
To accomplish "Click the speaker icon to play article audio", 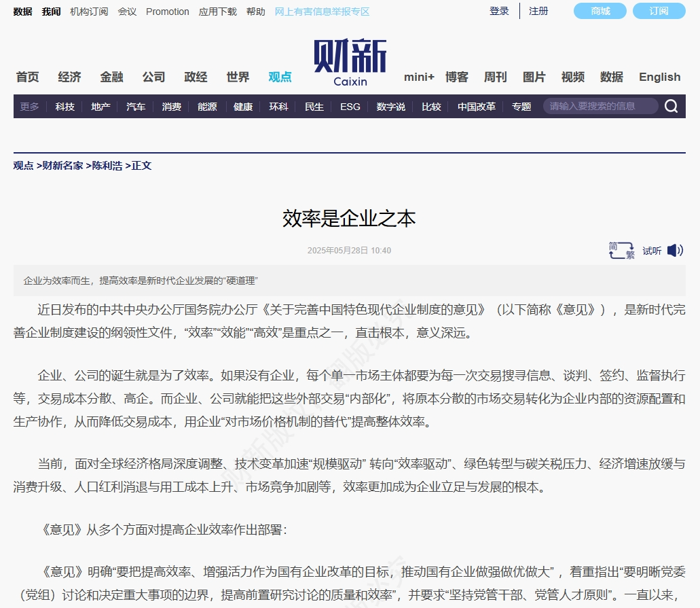I will click(x=675, y=251).
